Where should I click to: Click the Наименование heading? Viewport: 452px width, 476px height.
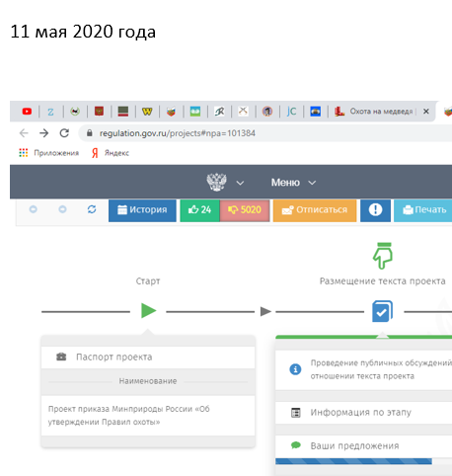tap(148, 381)
